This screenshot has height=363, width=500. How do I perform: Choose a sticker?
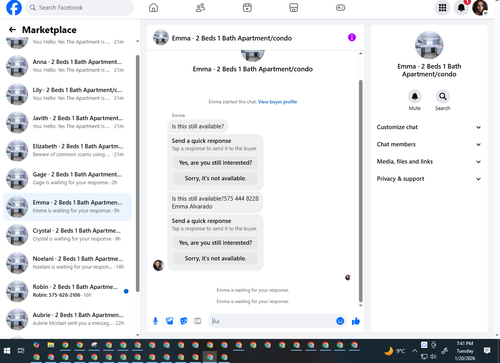coord(184,321)
